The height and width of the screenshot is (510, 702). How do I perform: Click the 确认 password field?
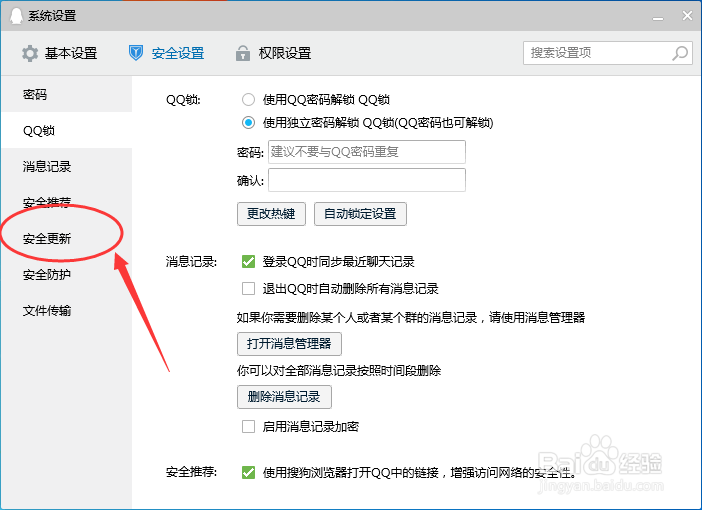coord(367,180)
